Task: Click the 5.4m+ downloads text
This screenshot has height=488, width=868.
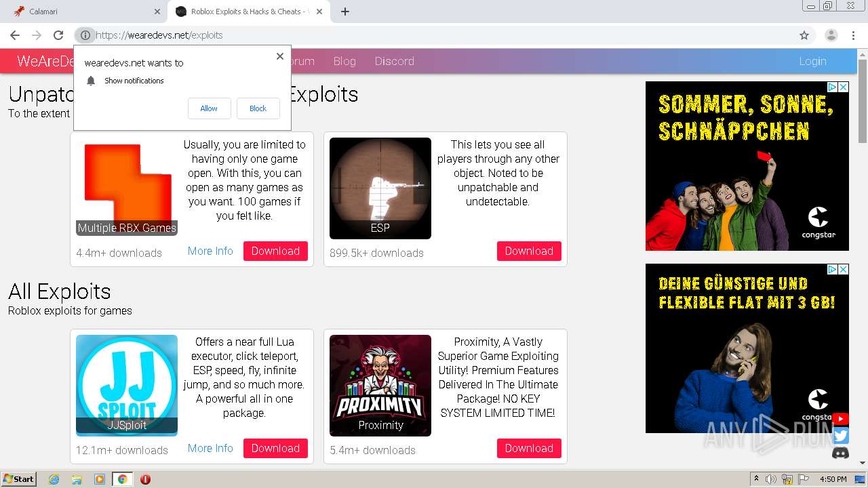Action: tap(372, 450)
